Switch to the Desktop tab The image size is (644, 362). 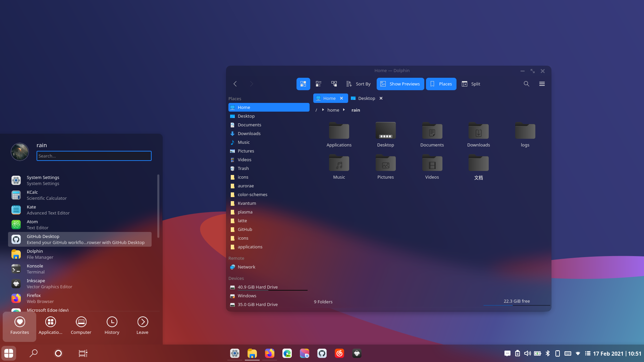(x=366, y=98)
